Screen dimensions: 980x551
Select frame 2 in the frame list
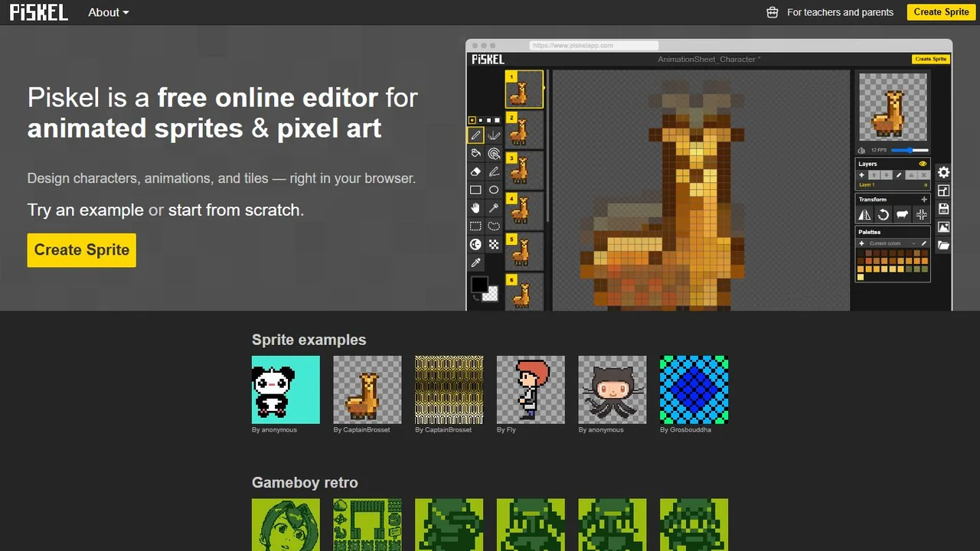pyautogui.click(x=524, y=129)
